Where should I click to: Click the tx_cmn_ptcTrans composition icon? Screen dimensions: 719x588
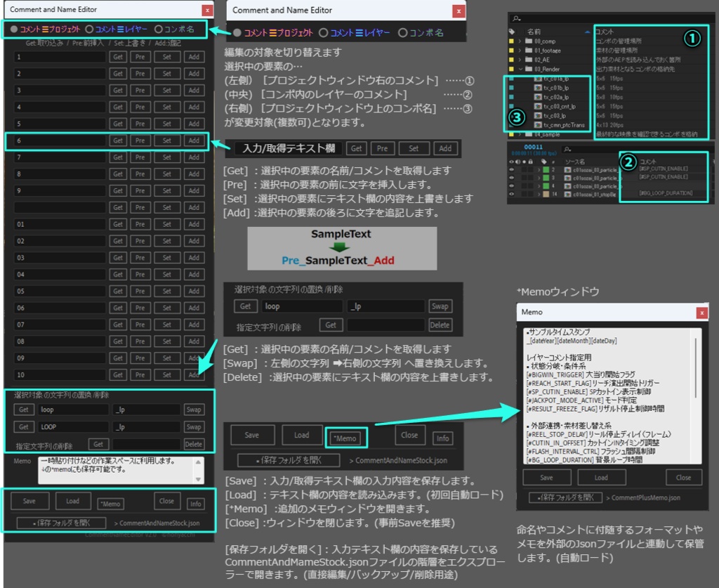pos(539,125)
